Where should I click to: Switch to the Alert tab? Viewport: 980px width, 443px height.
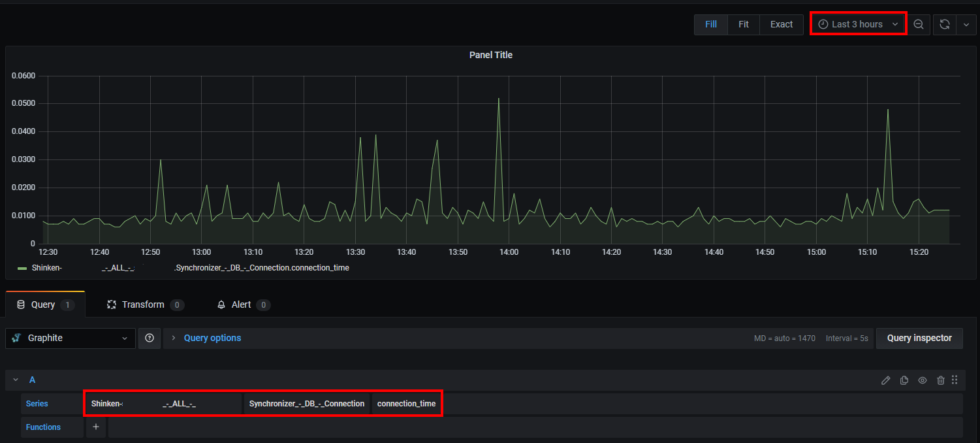241,304
